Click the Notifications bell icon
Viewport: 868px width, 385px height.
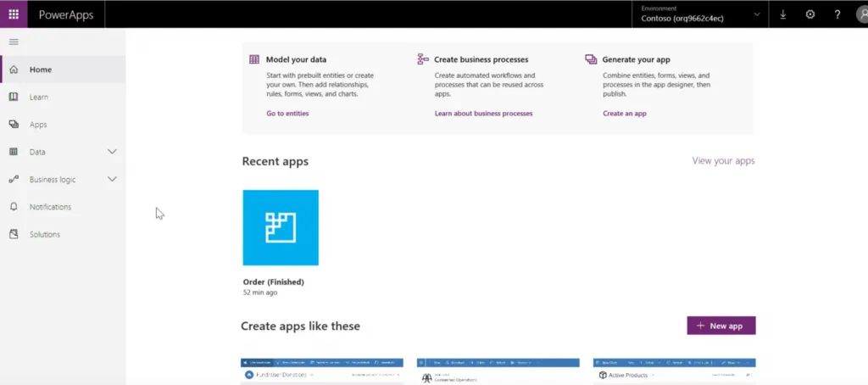14,207
